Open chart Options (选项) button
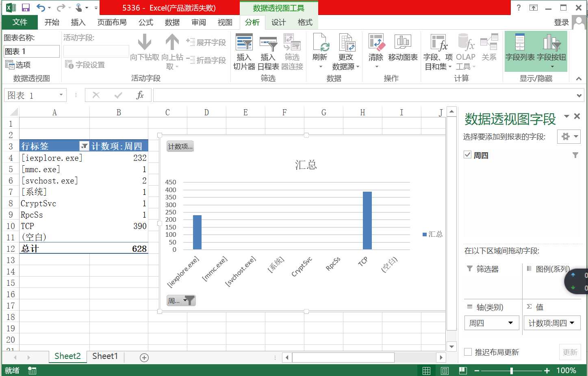 (18, 65)
